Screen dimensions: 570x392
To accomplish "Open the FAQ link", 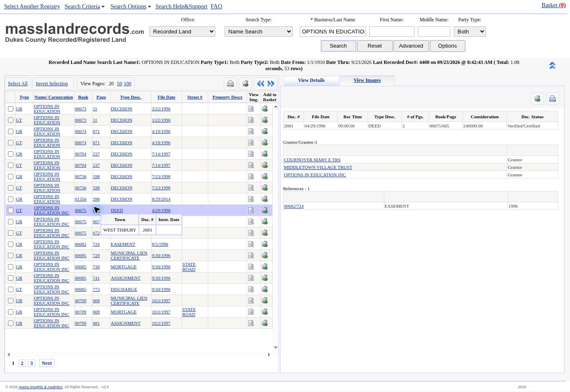I will click(x=216, y=6).
